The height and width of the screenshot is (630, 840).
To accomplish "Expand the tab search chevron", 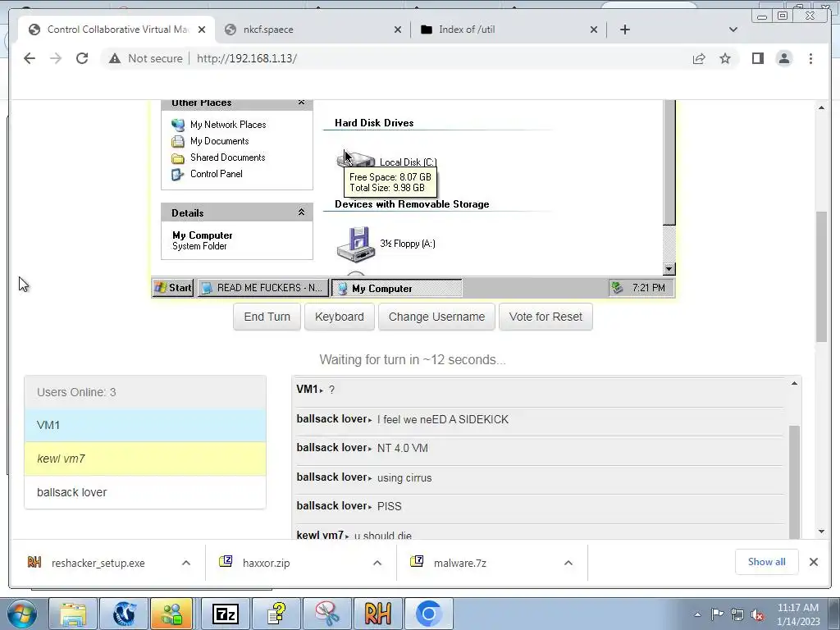I will (733, 30).
